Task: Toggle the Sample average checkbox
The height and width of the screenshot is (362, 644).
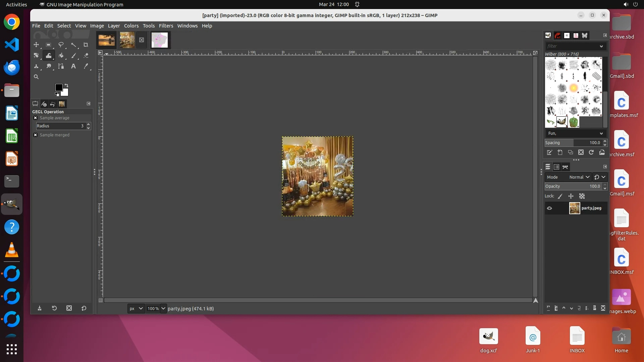Action: pos(35,118)
